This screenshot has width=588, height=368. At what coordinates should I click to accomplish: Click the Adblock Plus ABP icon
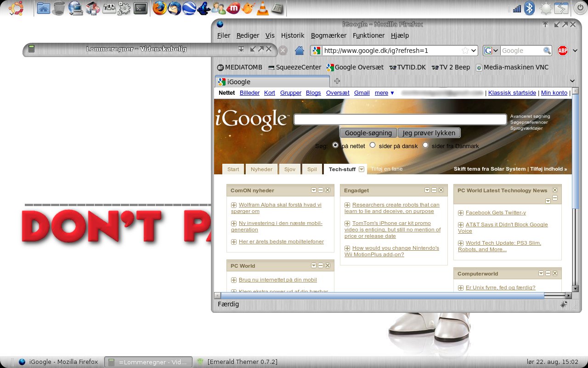click(562, 51)
